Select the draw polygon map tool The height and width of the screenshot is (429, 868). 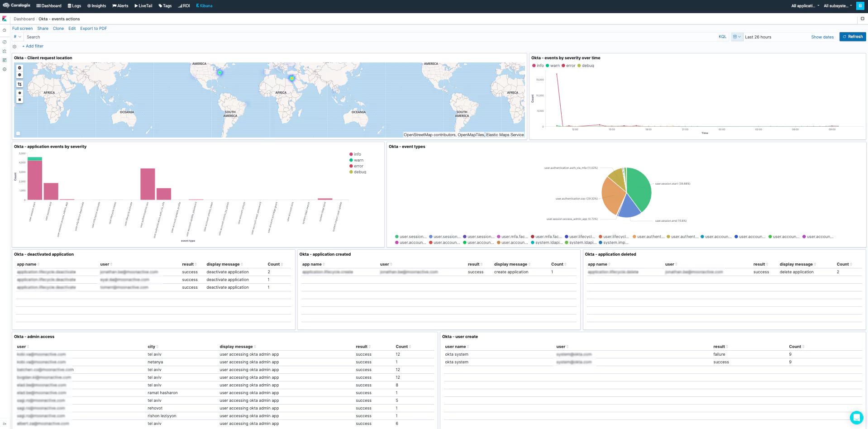(19, 93)
